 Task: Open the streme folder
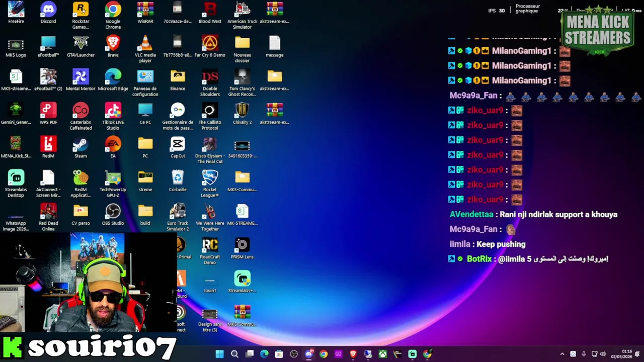pos(145,181)
